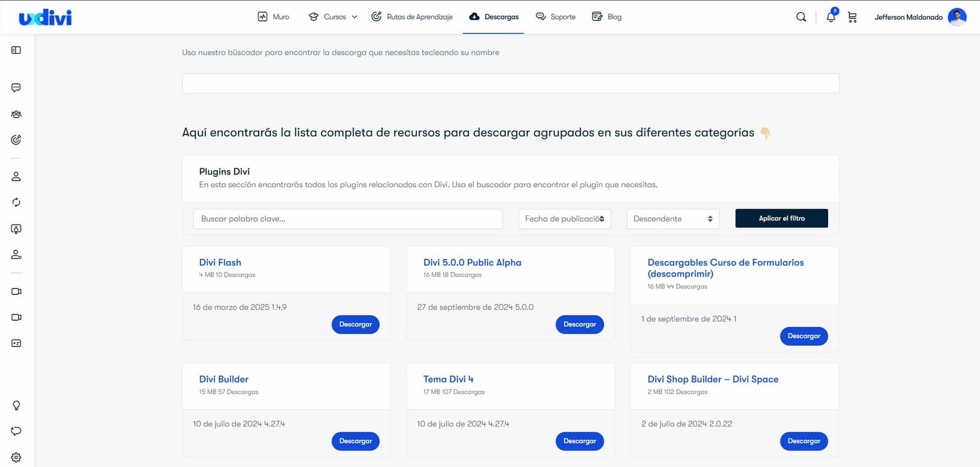The width and height of the screenshot is (980, 467).
Task: Open the Divi Builder title link
Action: click(224, 379)
